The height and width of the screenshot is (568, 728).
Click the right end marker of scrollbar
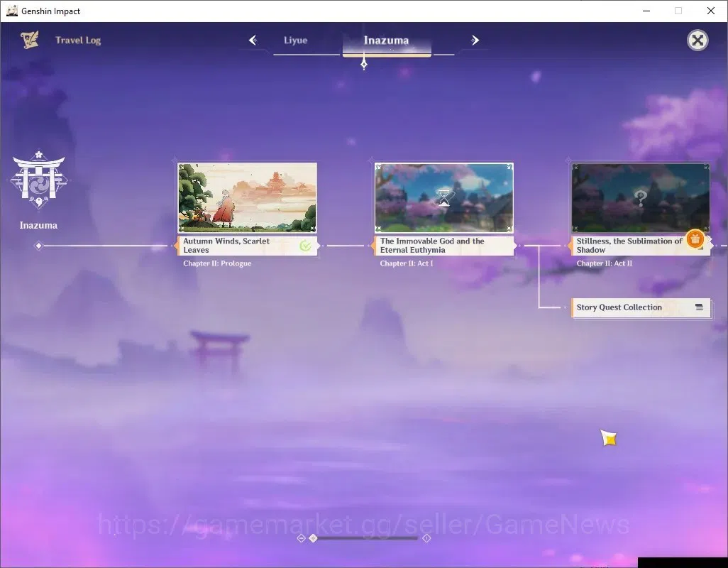click(x=426, y=537)
